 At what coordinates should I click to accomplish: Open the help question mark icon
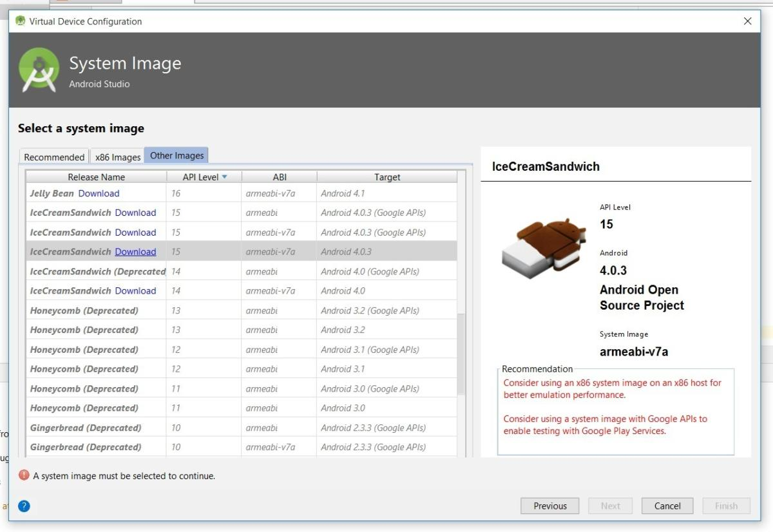(x=24, y=506)
